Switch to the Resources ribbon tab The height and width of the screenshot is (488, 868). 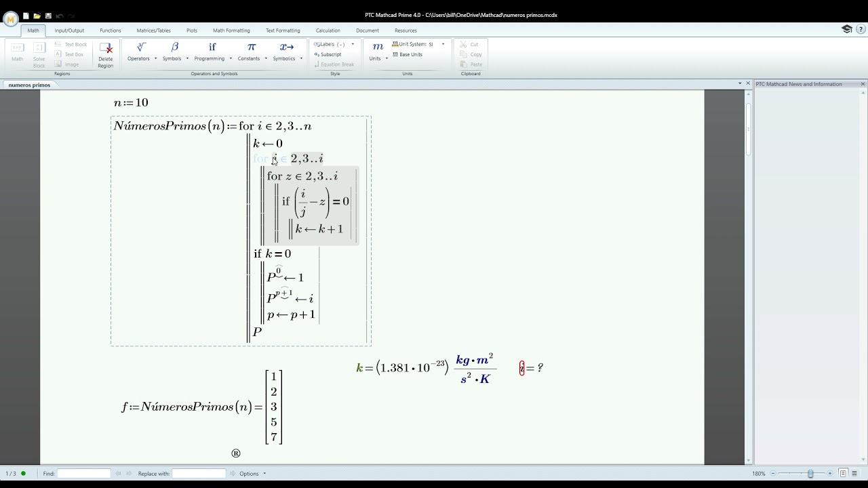pos(406,30)
